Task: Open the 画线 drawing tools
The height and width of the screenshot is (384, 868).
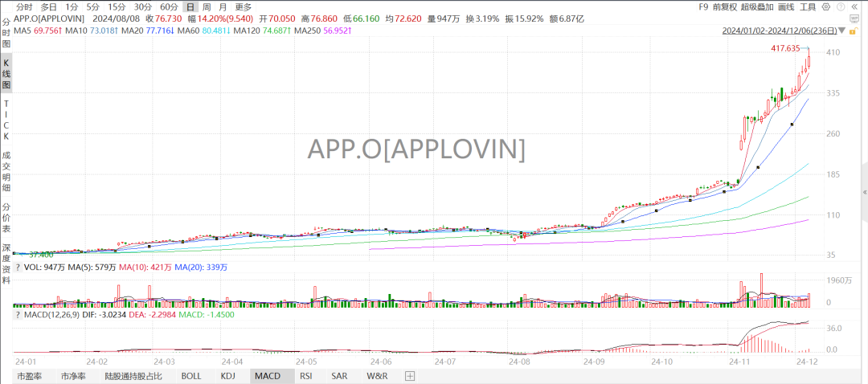Action: [786, 7]
